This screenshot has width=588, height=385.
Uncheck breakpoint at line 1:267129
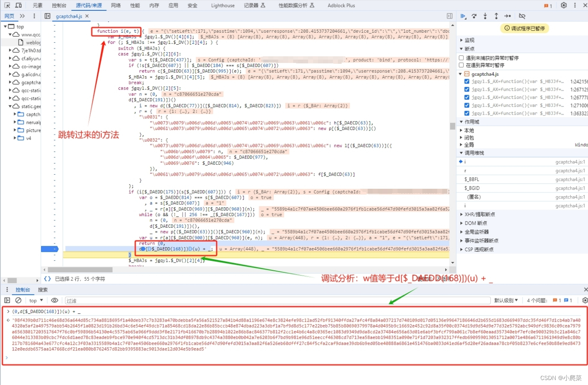tap(467, 89)
